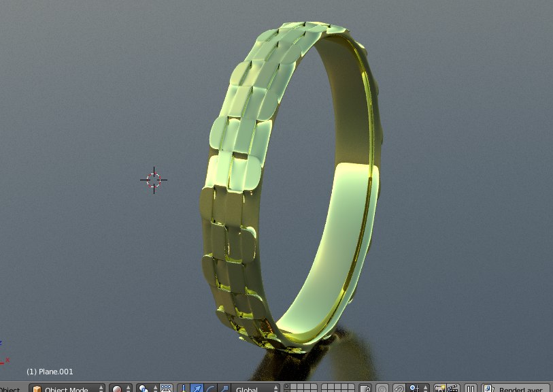Open the Object Mode dropdown

(x=67, y=389)
